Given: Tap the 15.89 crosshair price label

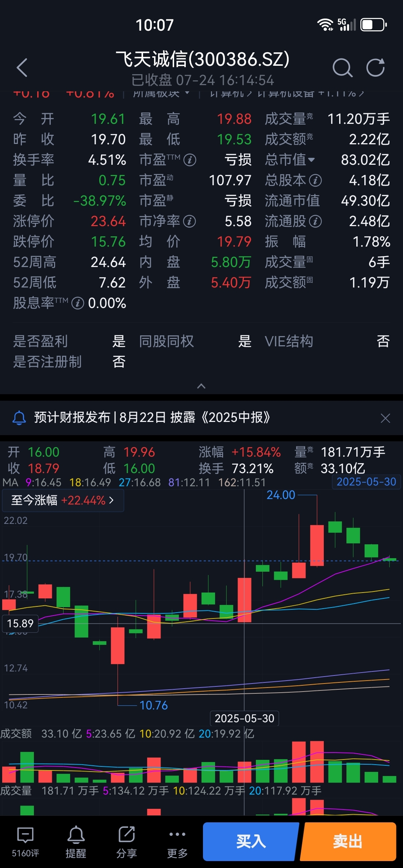Looking at the screenshot, I should click(20, 624).
